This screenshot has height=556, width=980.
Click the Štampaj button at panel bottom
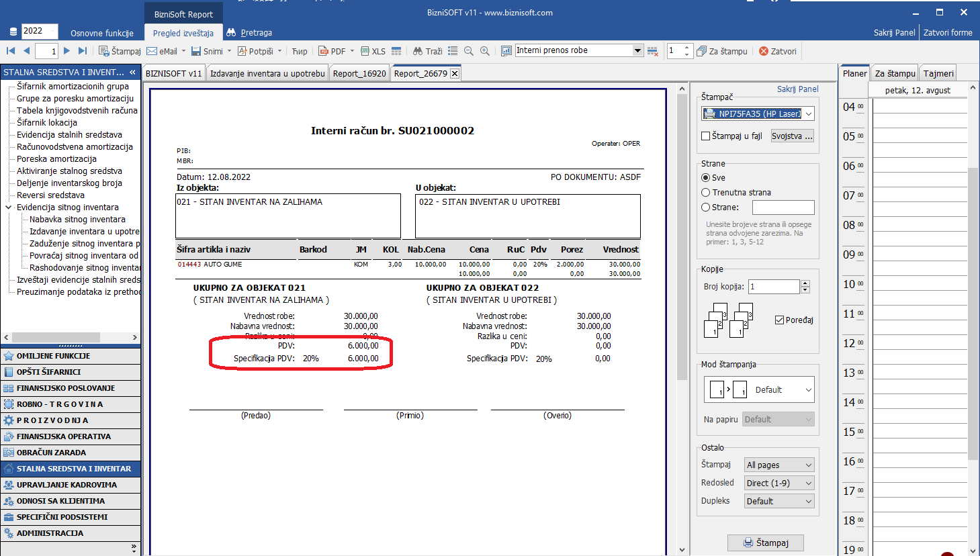pos(766,543)
